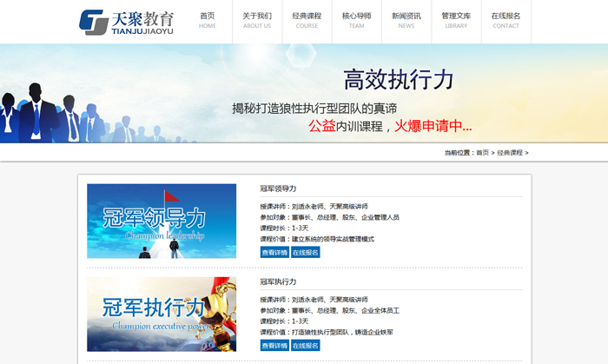The width and height of the screenshot is (608, 364).
Task: Open the 冠军领导力 course thumbnail
Action: coord(162,221)
